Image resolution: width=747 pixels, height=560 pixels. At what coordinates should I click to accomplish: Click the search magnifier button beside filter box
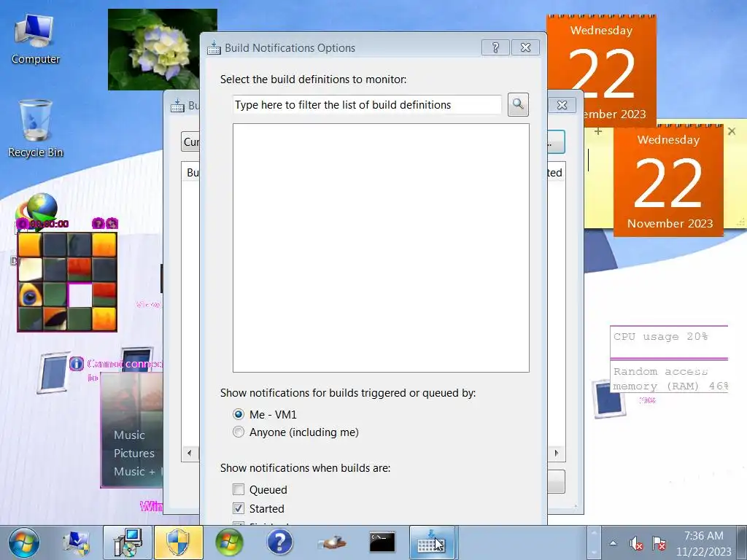click(518, 104)
